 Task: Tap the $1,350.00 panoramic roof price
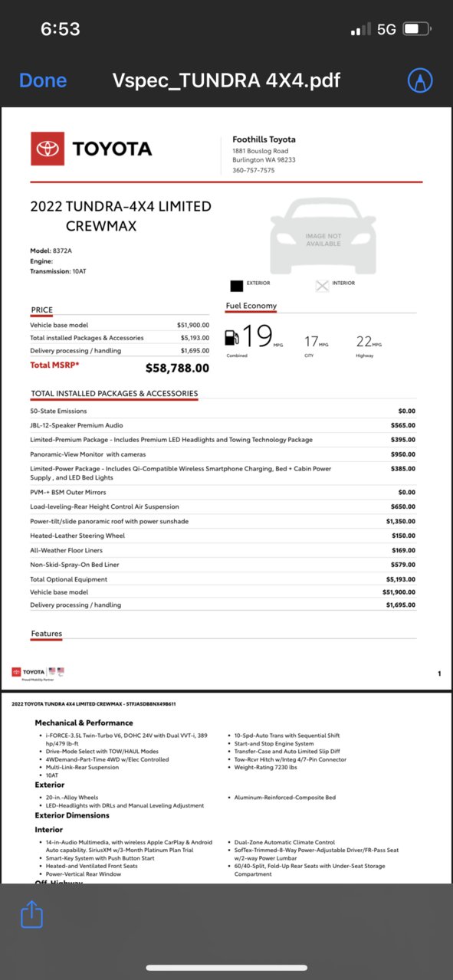coord(400,521)
